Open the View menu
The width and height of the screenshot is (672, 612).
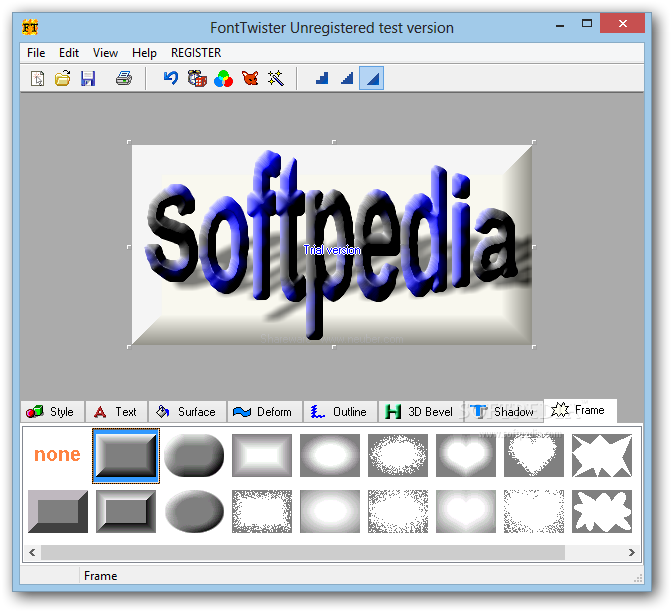pyautogui.click(x=105, y=53)
